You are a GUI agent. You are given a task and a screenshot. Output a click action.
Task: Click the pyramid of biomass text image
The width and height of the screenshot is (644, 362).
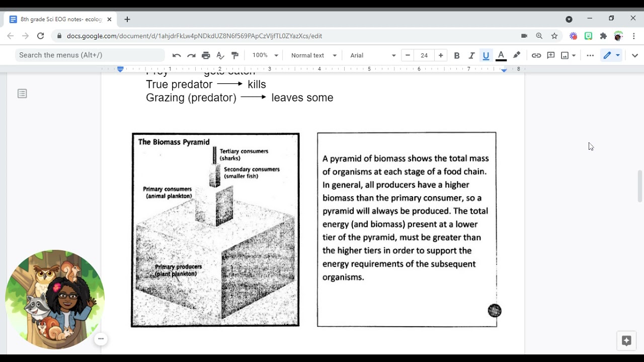(x=407, y=229)
